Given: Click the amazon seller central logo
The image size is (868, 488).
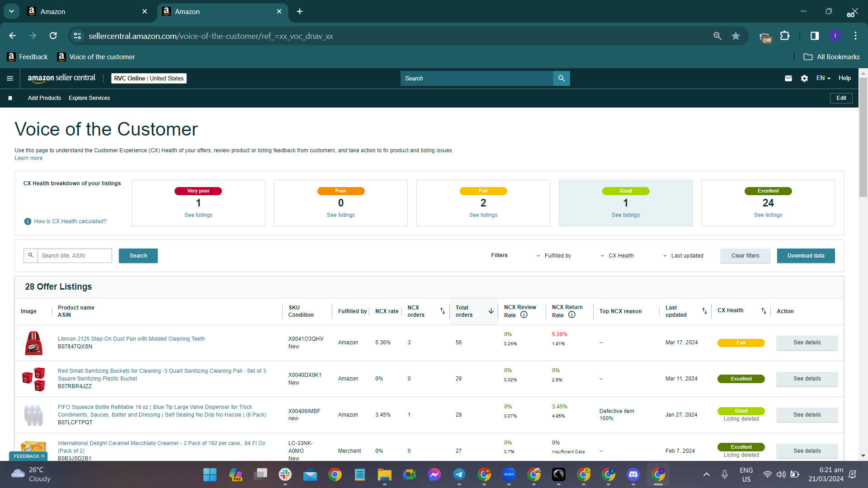Looking at the screenshot, I should [x=61, y=78].
